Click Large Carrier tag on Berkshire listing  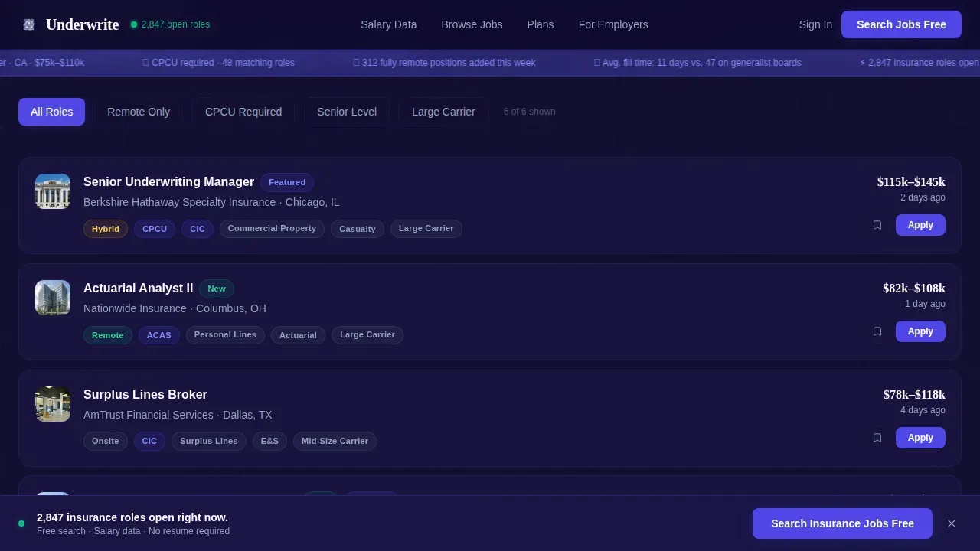tap(426, 229)
